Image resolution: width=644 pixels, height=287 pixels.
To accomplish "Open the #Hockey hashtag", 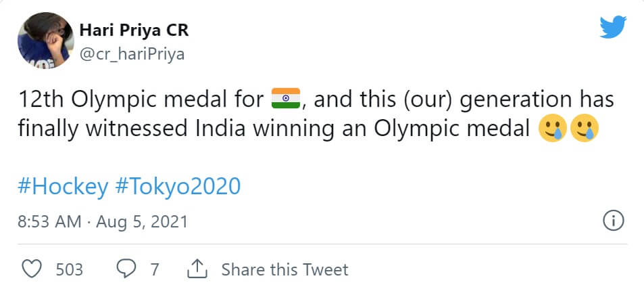I will click(64, 187).
